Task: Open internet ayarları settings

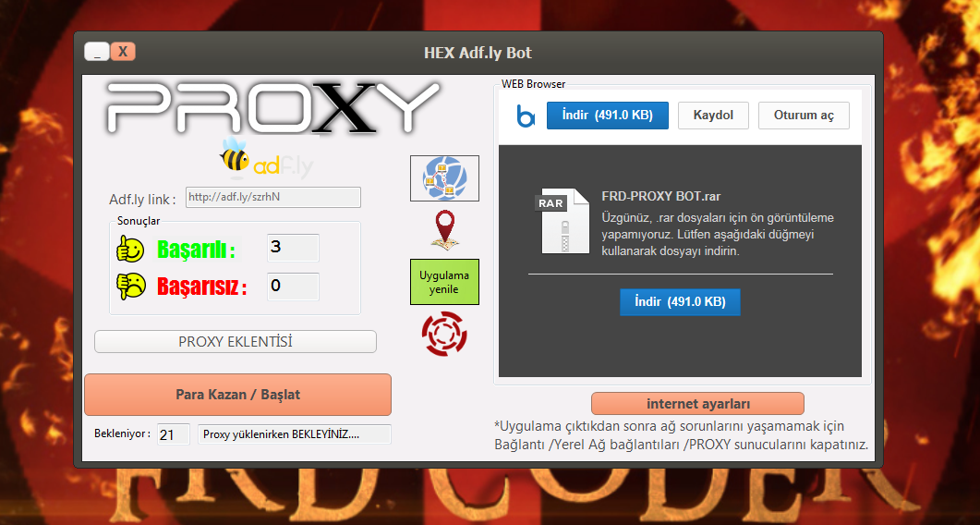Action: [x=697, y=404]
